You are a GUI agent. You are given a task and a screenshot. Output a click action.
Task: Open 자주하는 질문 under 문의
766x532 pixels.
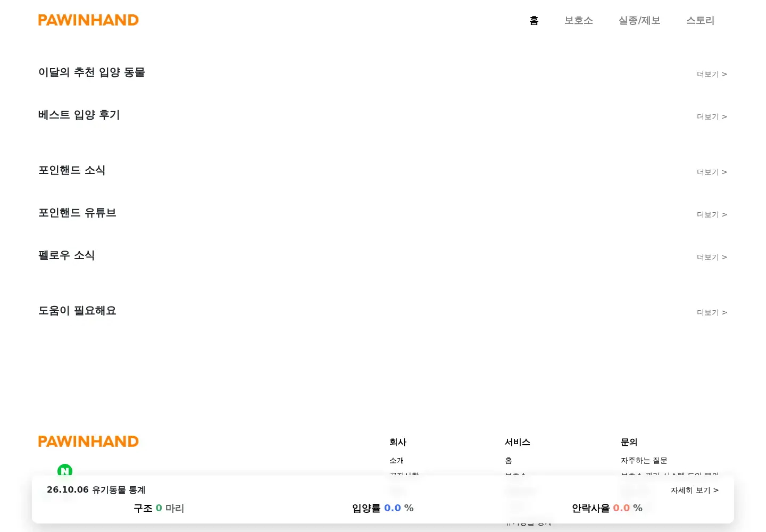[x=644, y=460]
